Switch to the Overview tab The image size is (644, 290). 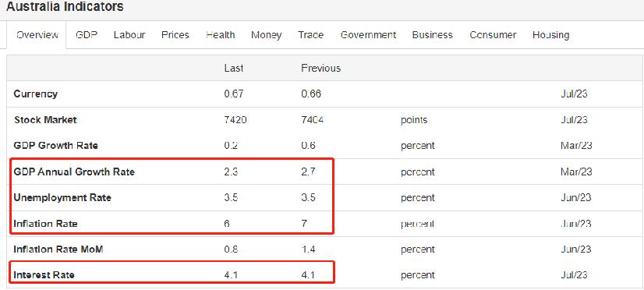pyautogui.click(x=37, y=35)
